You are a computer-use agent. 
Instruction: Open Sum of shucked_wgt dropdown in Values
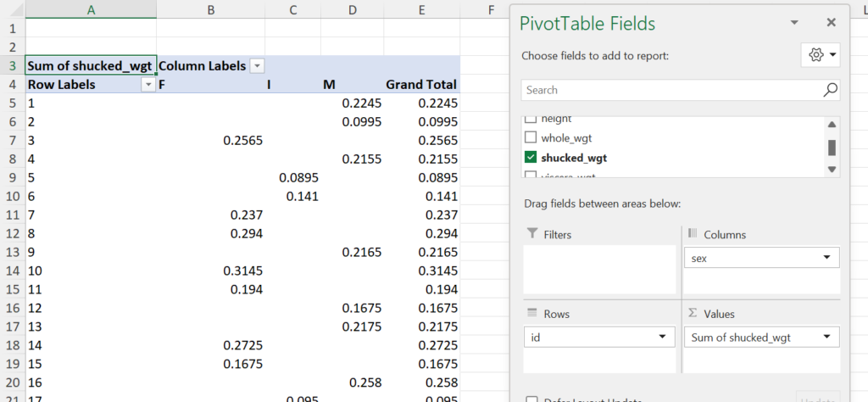[826, 338]
